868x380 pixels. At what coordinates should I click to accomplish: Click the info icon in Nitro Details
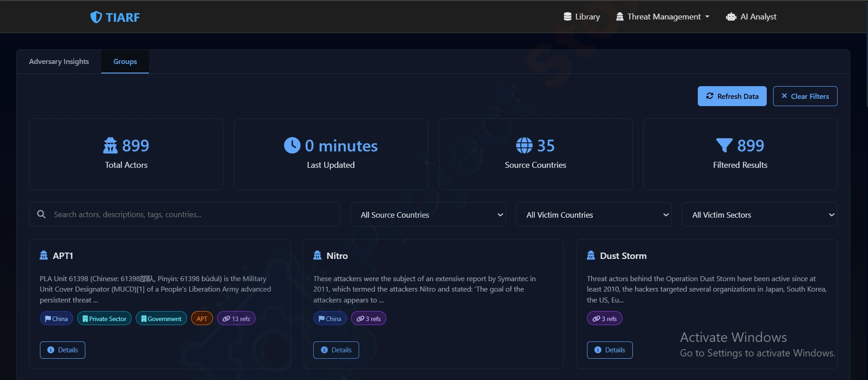[x=324, y=350]
